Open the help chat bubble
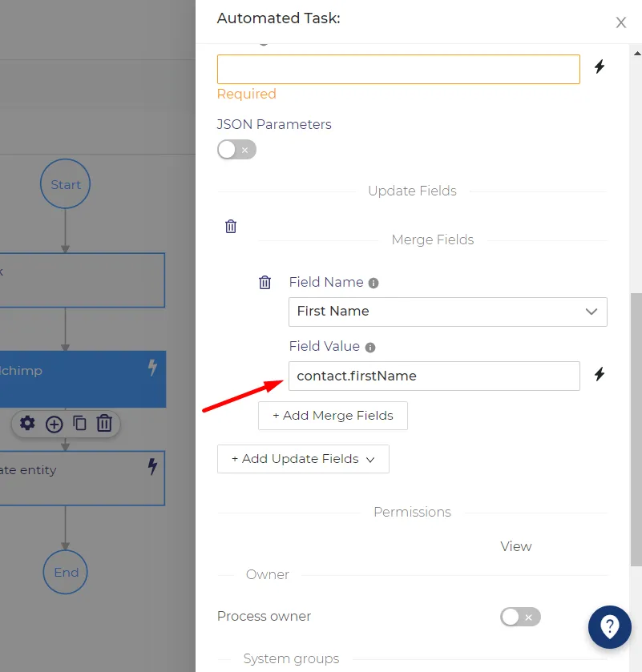Image resolution: width=642 pixels, height=672 pixels. point(609,627)
